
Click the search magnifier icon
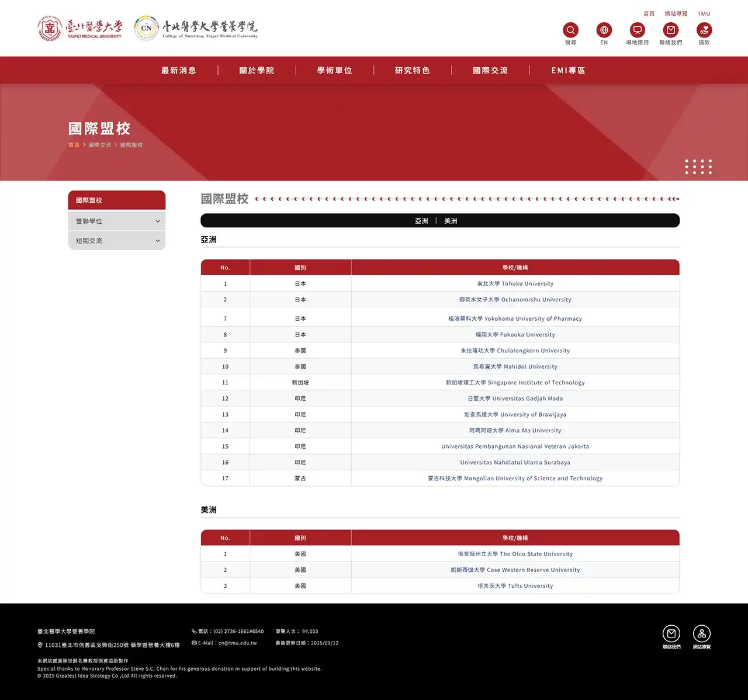click(570, 30)
